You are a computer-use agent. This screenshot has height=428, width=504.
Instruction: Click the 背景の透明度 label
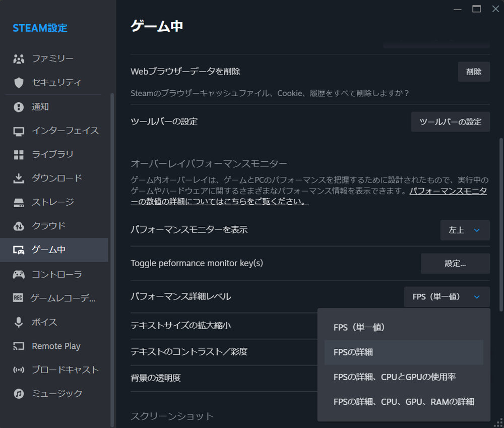pos(156,378)
